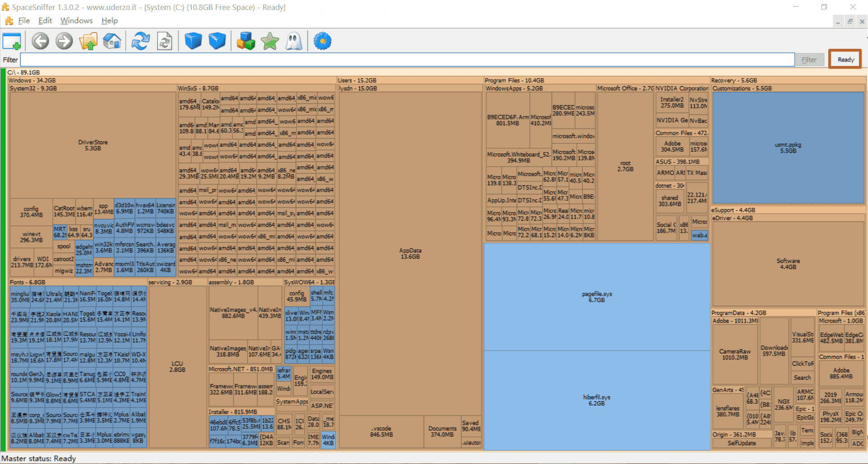Select the pagefile.sys 6.7GB block

597,297
